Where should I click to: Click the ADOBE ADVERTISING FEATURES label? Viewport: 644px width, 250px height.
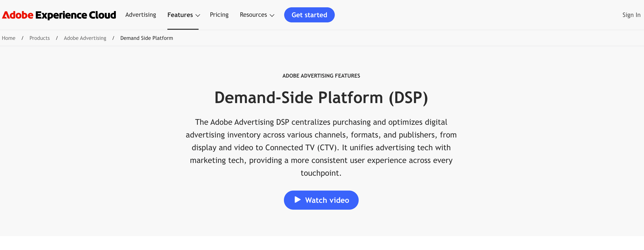[x=321, y=76]
